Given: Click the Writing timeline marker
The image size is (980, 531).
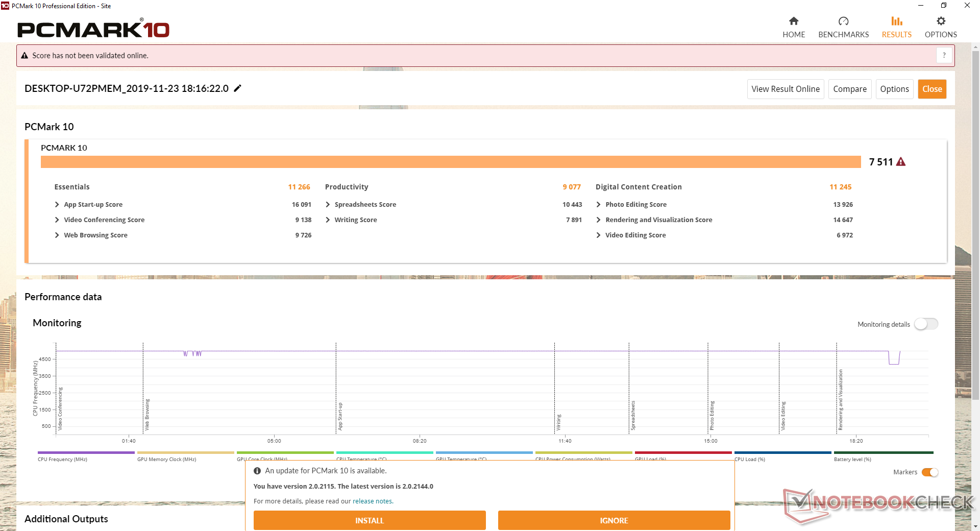Looking at the screenshot, I should coord(558,422).
